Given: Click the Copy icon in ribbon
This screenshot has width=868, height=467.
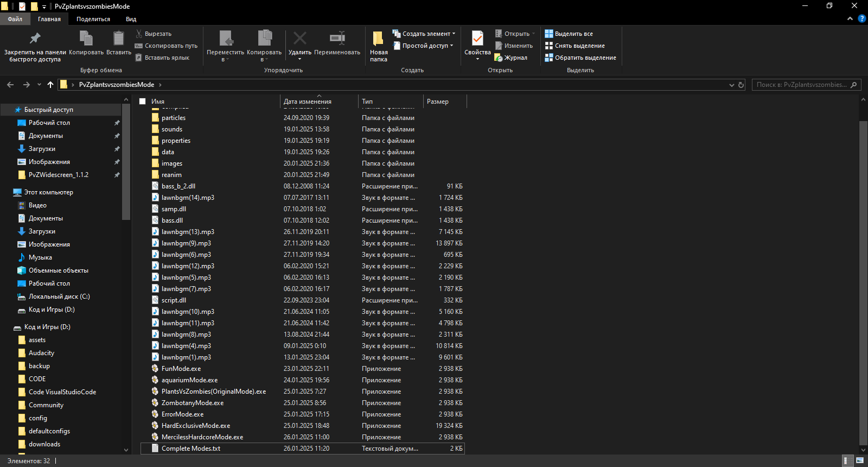Looking at the screenshot, I should pos(86,39).
